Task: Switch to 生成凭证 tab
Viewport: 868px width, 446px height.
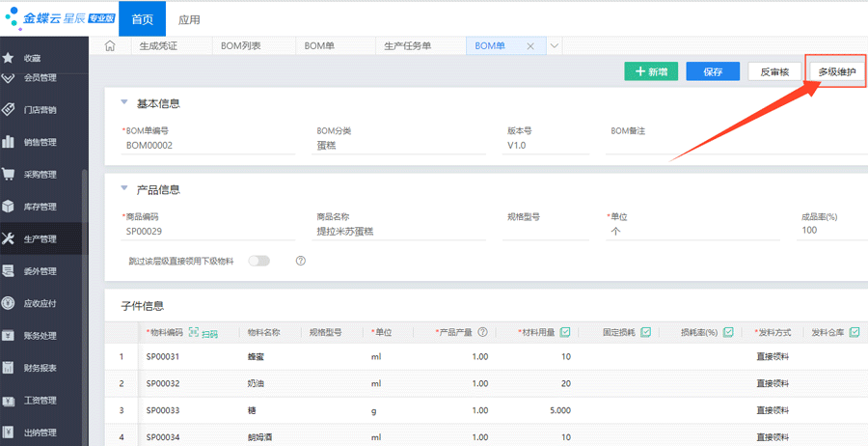Action: 158,46
